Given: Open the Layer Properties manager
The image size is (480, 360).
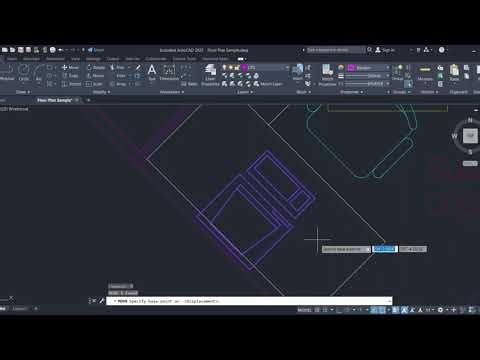Looking at the screenshot, I should point(210,75).
